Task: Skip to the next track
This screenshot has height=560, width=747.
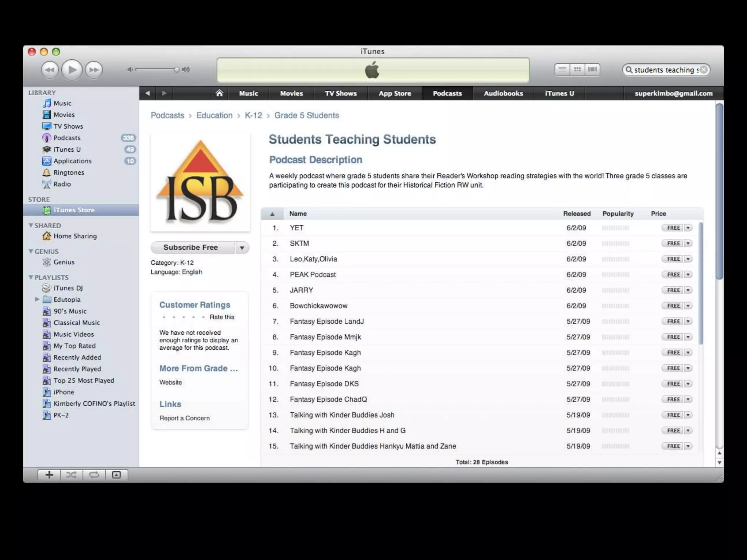Action: pyautogui.click(x=94, y=70)
